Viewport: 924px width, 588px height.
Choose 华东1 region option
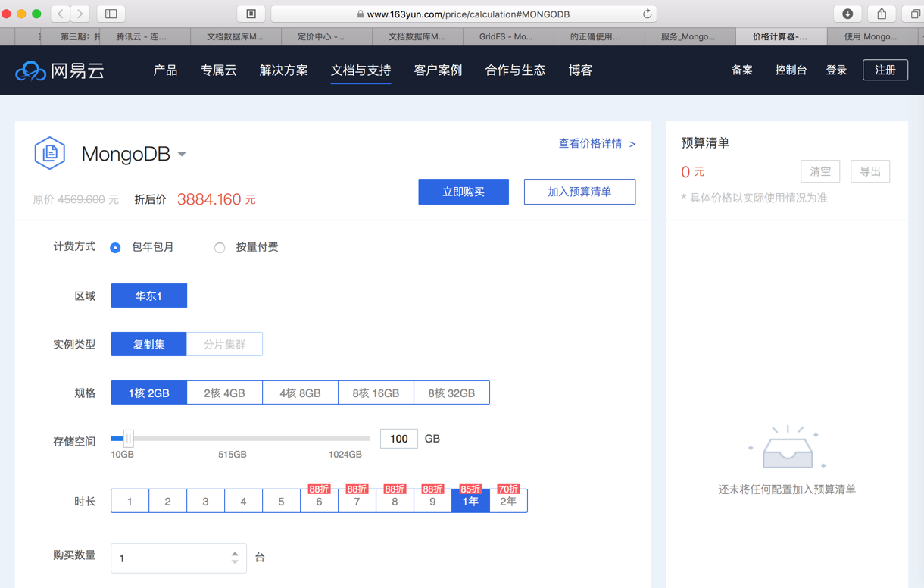[148, 296]
